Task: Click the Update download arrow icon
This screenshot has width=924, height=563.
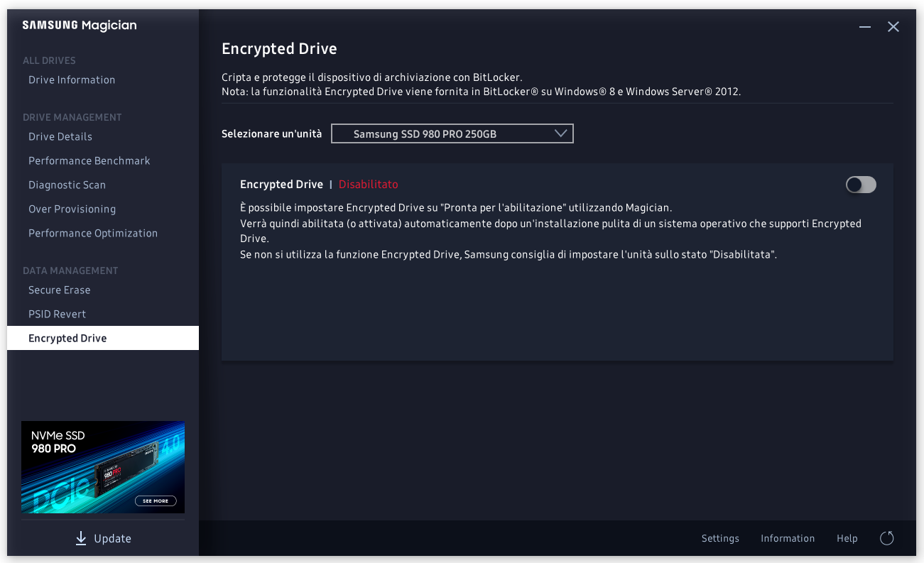Action: pos(81,538)
